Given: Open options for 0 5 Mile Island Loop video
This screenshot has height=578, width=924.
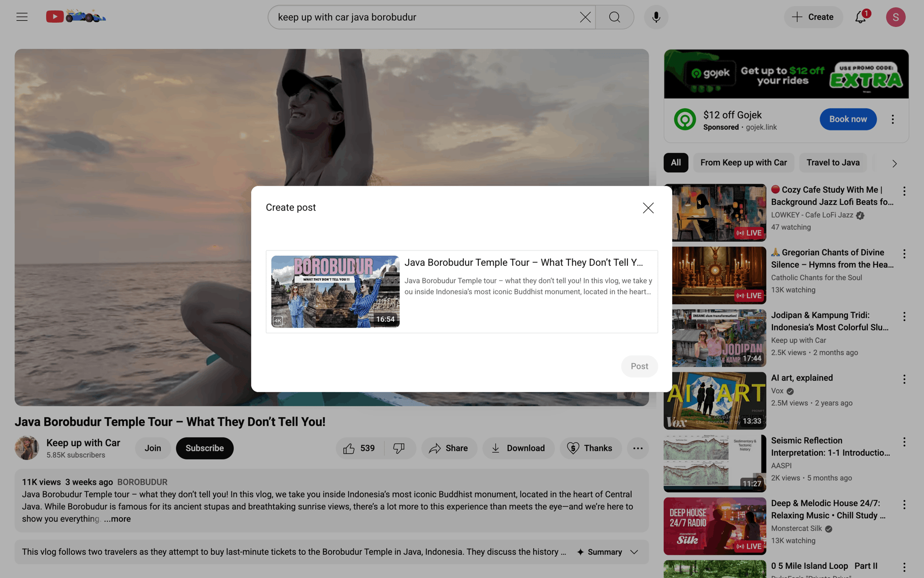Looking at the screenshot, I should [904, 567].
